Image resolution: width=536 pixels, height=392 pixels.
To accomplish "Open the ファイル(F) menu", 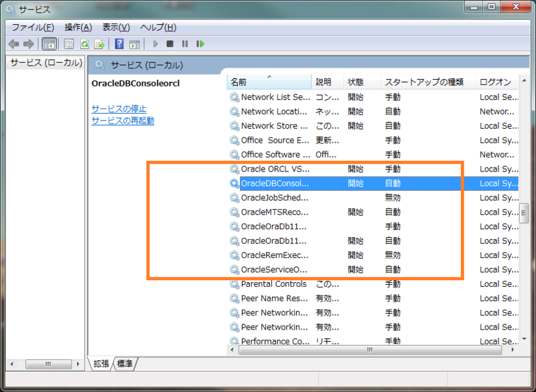I will pyautogui.click(x=33, y=27).
